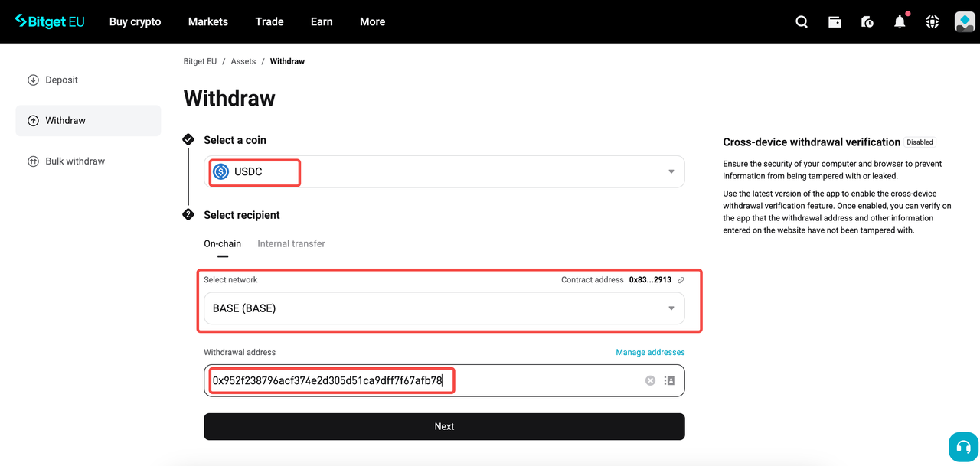Open the Earn menu
980x466 pixels.
point(322,21)
